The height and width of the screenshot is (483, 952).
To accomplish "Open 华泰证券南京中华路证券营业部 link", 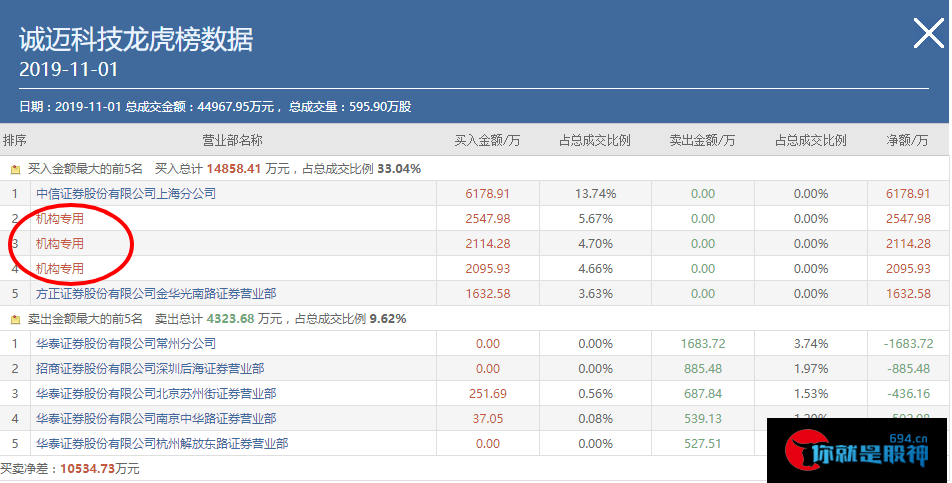I will 156,419.
